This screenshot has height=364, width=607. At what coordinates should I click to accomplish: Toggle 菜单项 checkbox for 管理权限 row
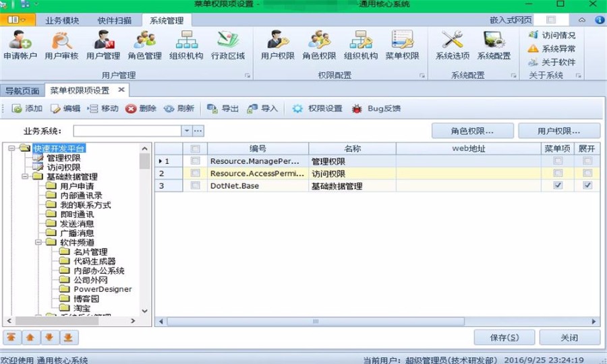tap(558, 161)
